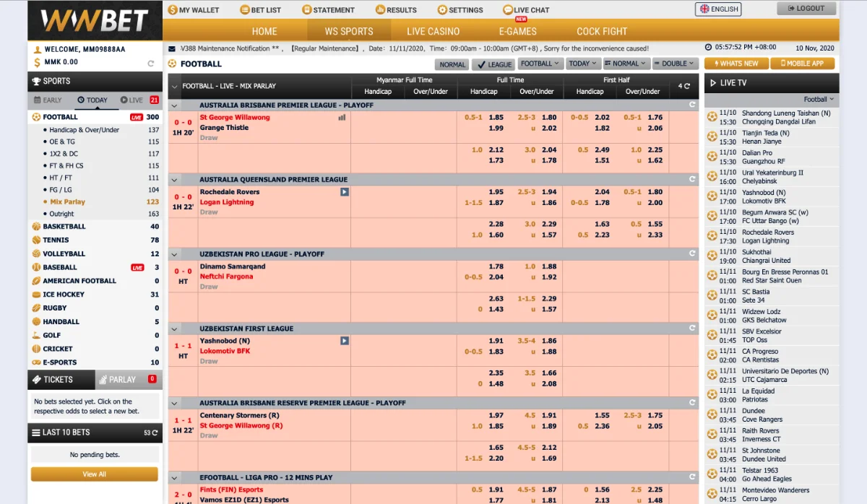The image size is (867, 504).
Task: Click the live TV play icon for Yashnobod (N)
Action: click(345, 341)
